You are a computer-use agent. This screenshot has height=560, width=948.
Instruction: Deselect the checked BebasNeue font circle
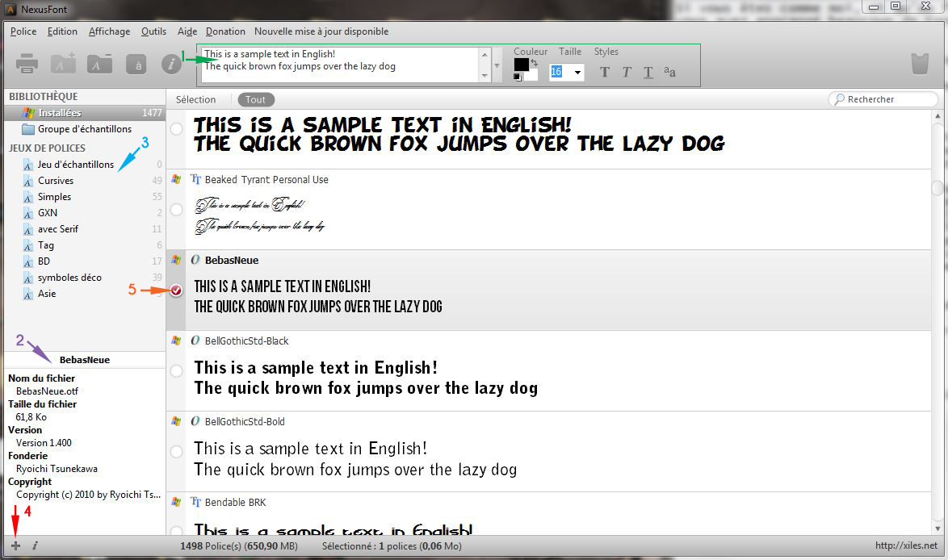click(176, 290)
